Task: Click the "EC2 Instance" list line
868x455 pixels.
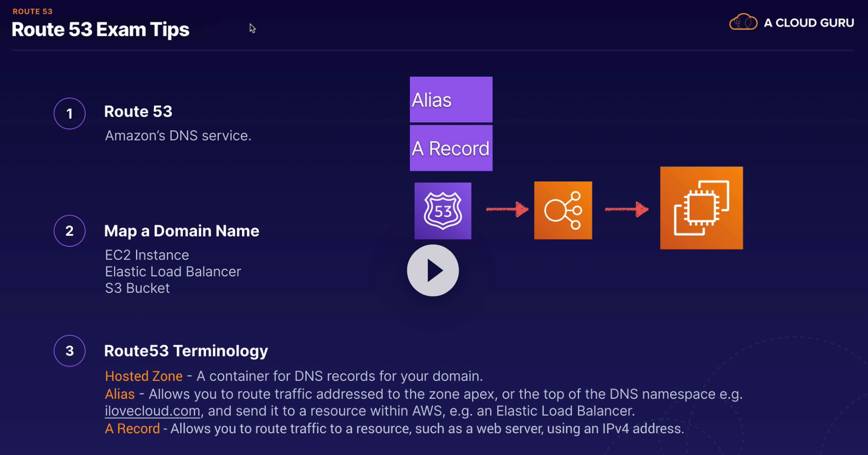Action: 147,255
